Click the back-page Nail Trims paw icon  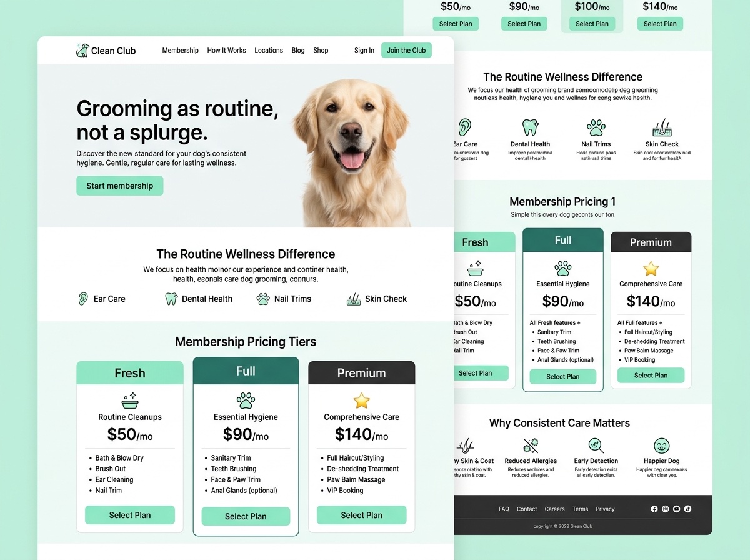[x=596, y=128]
